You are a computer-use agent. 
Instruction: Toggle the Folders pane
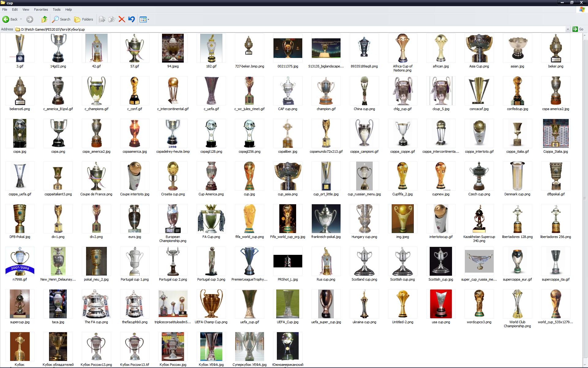tap(84, 19)
